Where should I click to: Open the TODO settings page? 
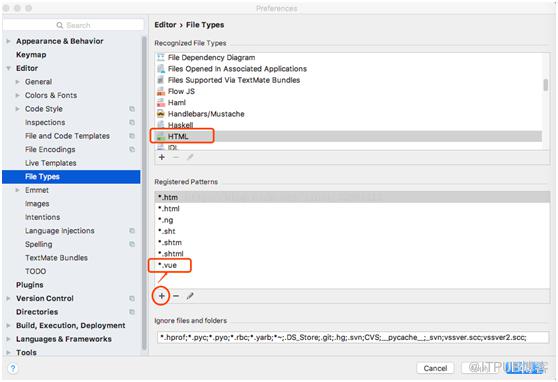point(35,271)
